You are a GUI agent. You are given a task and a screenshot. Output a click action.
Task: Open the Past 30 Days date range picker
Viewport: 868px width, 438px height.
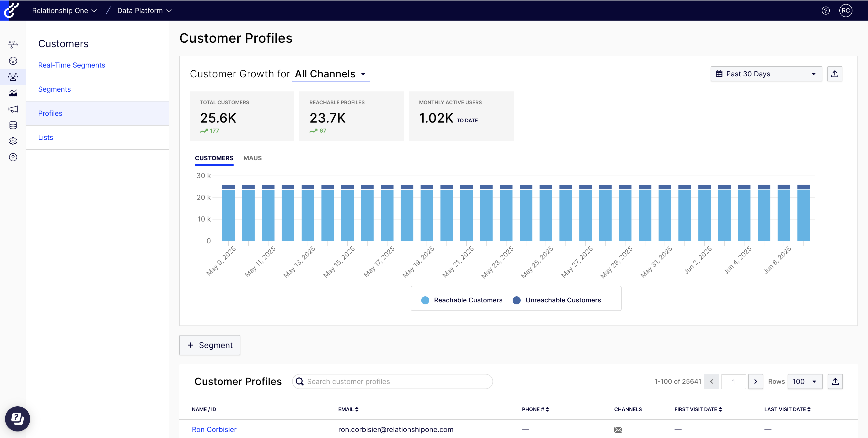pos(766,73)
